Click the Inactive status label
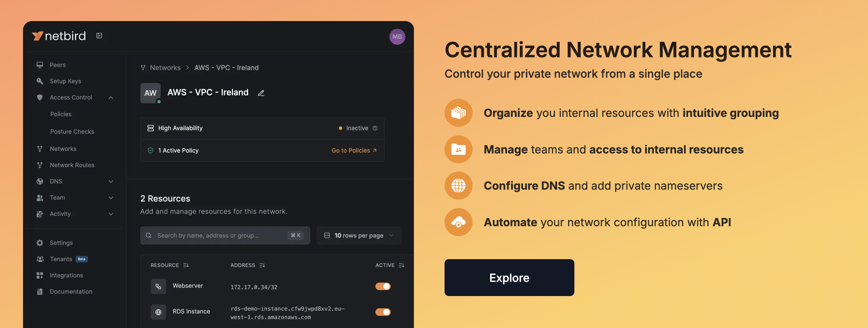Image resolution: width=868 pixels, height=328 pixels. [x=357, y=128]
